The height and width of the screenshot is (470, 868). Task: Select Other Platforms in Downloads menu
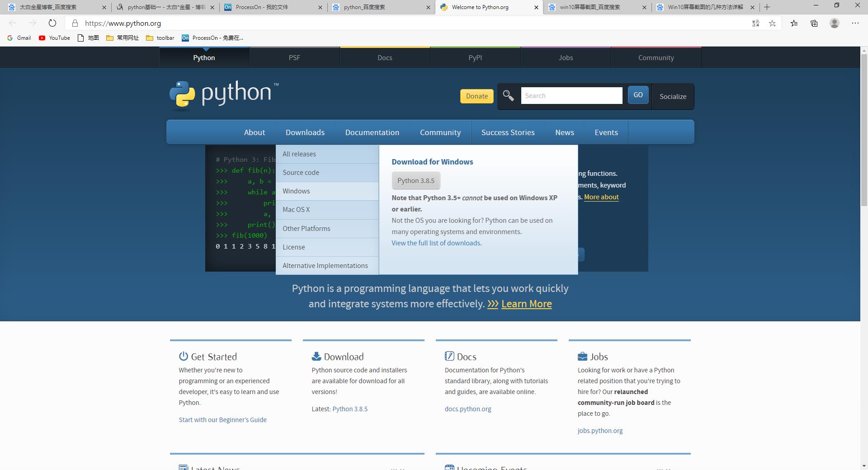[x=327, y=229]
